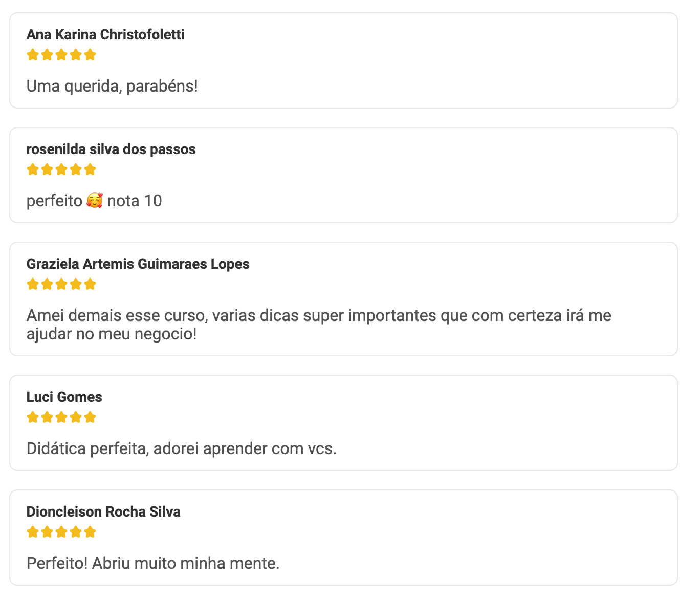This screenshot has height=599, width=700.
Task: Click the star rating under Ana Karina Christofoletti
Action: click(x=61, y=55)
